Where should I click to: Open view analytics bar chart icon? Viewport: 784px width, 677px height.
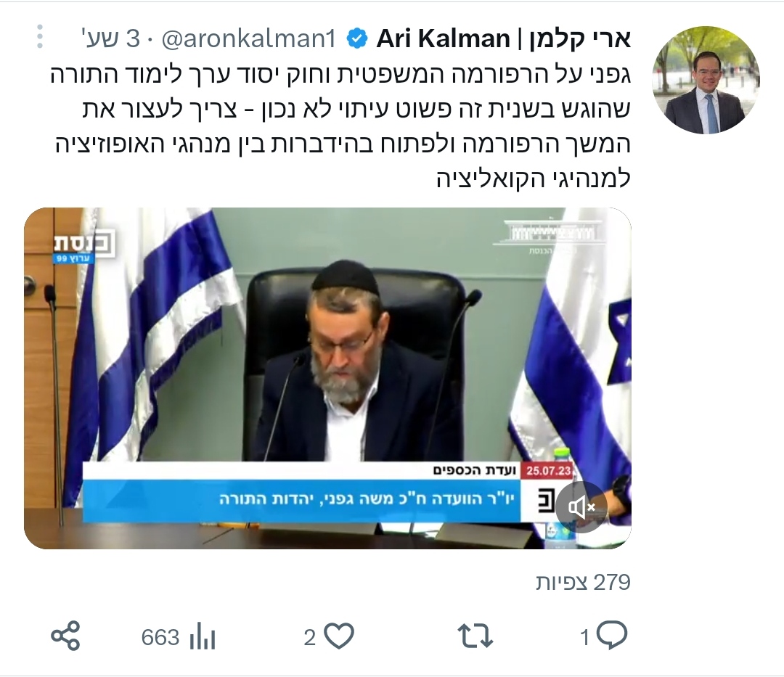pos(203,636)
